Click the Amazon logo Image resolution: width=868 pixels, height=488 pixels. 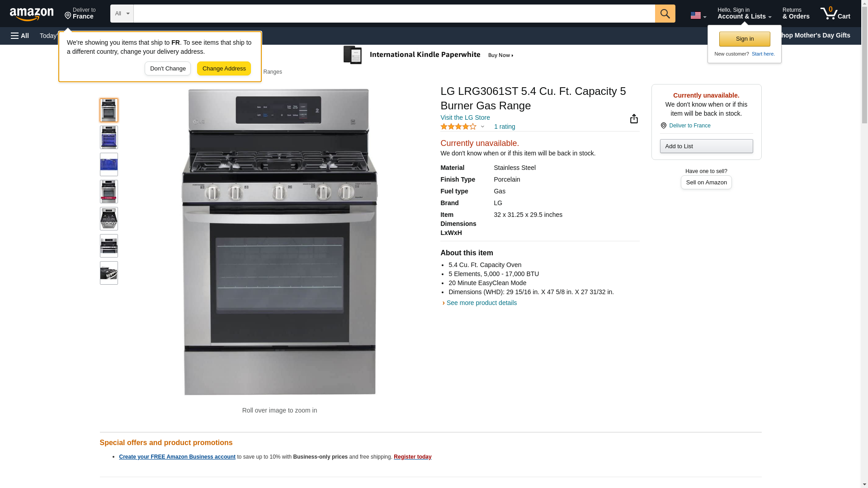pyautogui.click(x=32, y=14)
